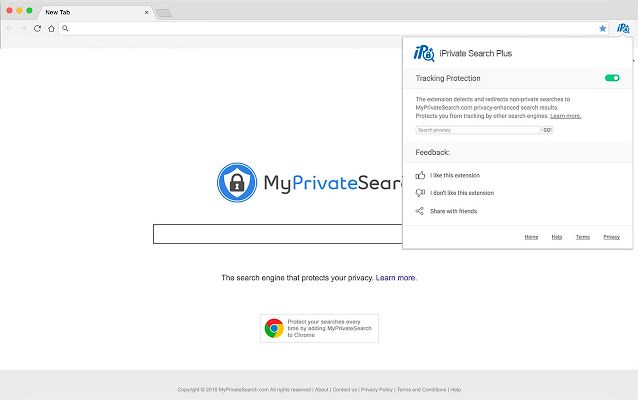Turn off Tracking Protection switch
Screen dimensions: 638x400
(x=612, y=78)
